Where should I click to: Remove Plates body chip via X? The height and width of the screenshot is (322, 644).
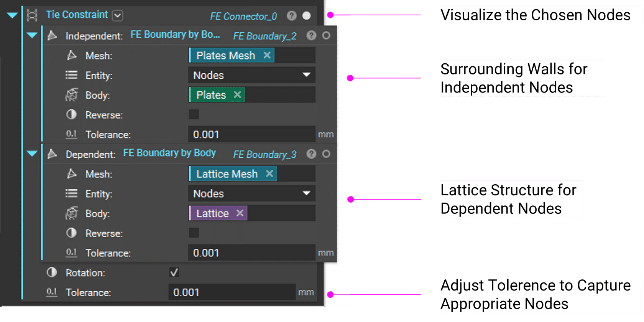point(237,95)
